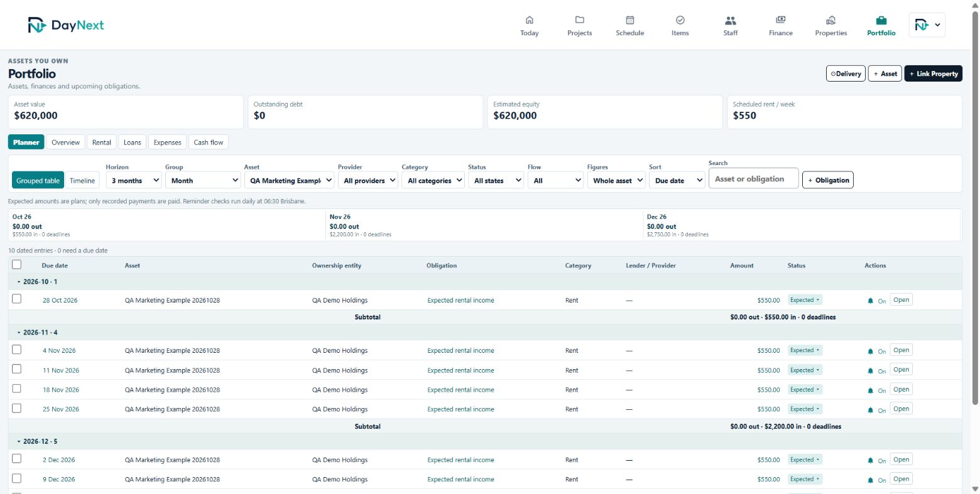Tick the checkbox for 4 Nov 2026

click(x=16, y=349)
